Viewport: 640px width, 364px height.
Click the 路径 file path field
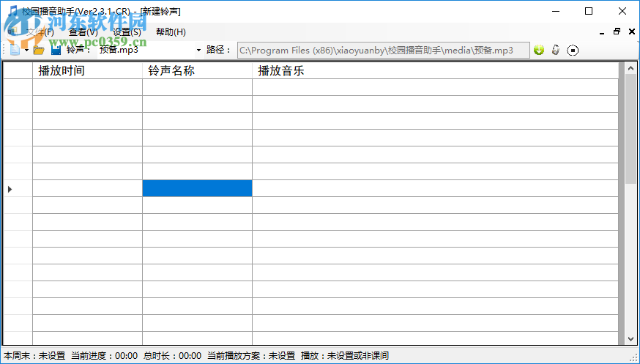(383, 51)
